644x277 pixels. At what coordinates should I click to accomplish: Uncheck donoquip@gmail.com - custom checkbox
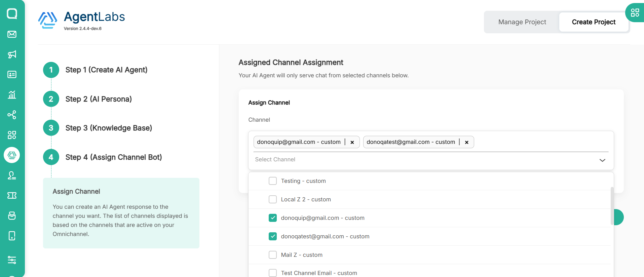273,218
